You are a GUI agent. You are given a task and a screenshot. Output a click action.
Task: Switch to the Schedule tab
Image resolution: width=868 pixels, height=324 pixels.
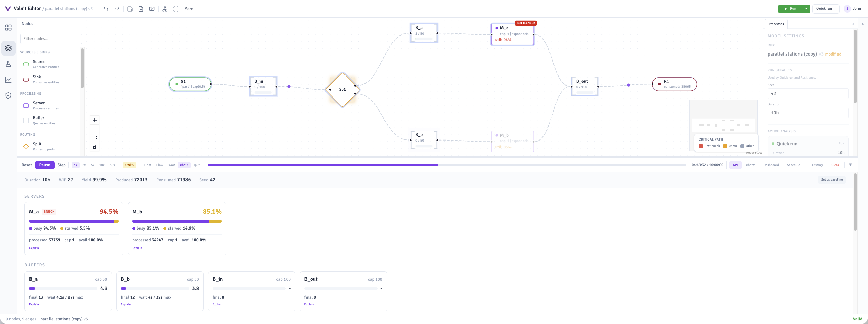pyautogui.click(x=793, y=165)
